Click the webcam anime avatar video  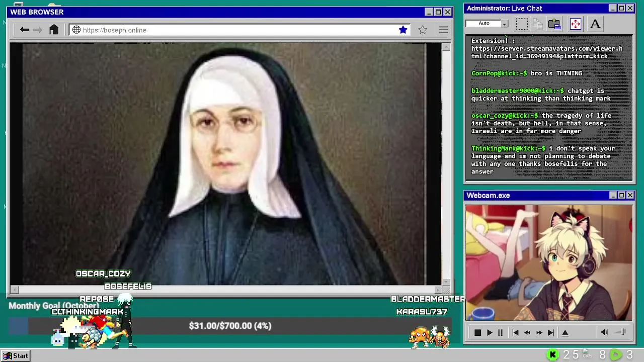tap(549, 262)
